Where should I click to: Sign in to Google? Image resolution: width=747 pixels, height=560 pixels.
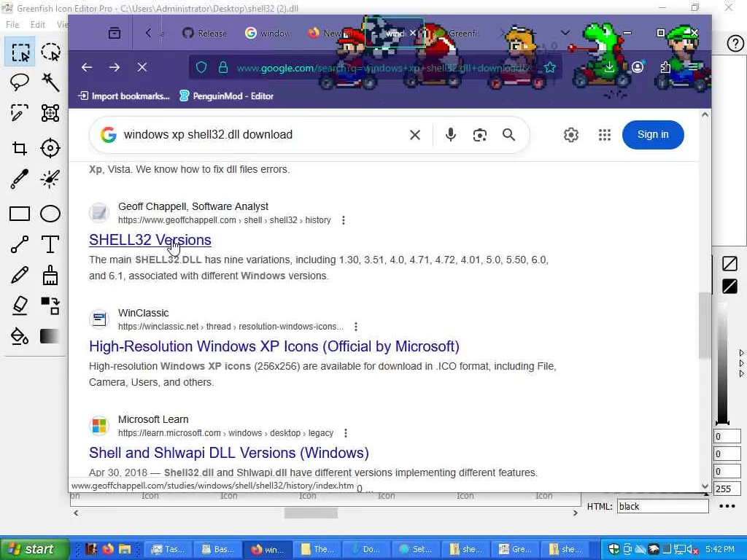(x=653, y=135)
